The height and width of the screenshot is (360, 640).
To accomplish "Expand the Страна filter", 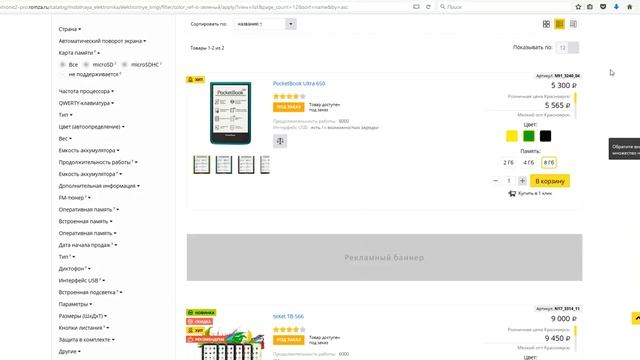I will (x=70, y=29).
